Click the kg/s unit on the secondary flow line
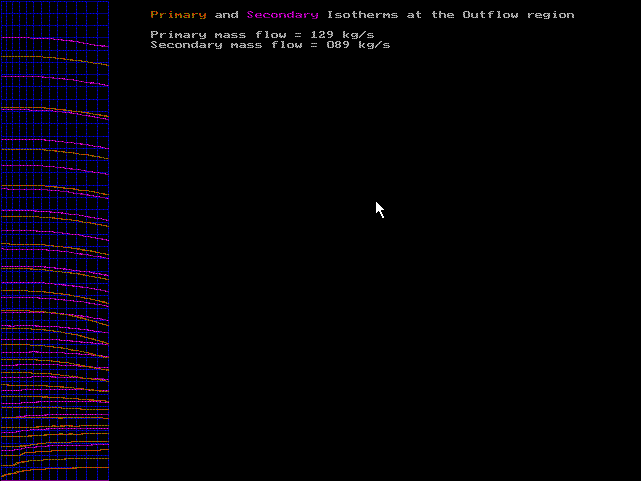This screenshot has width=641, height=481. (374, 45)
